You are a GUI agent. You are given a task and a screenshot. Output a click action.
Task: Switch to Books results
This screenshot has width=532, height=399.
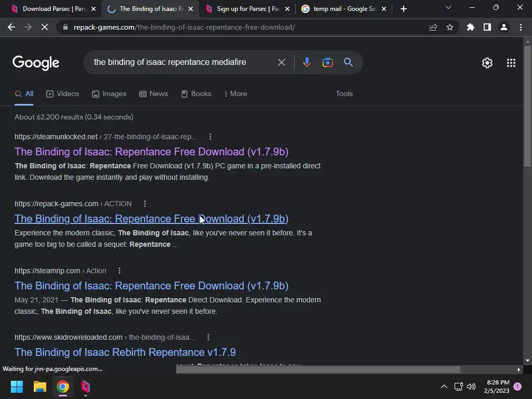point(196,94)
